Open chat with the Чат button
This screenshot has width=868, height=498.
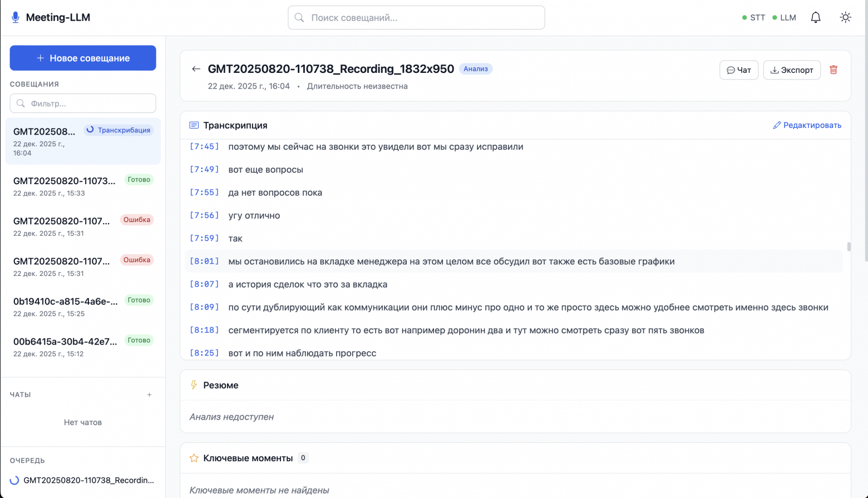coord(739,70)
